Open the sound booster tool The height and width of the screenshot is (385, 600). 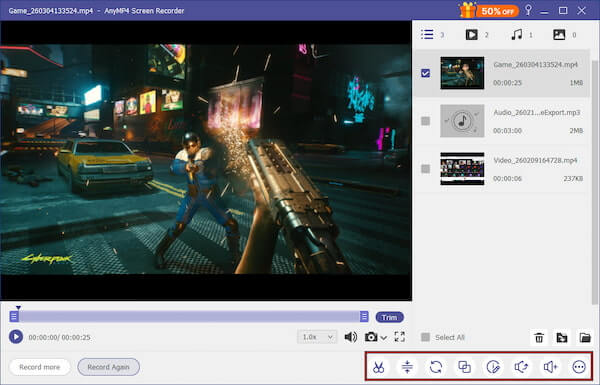550,367
